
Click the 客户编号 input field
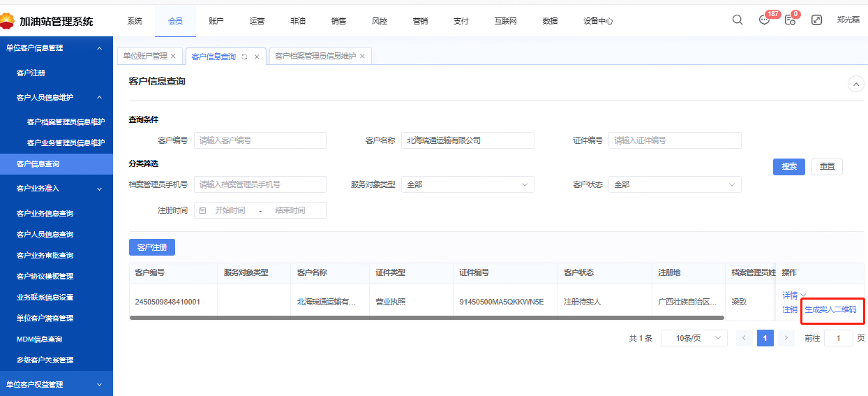[x=260, y=140]
